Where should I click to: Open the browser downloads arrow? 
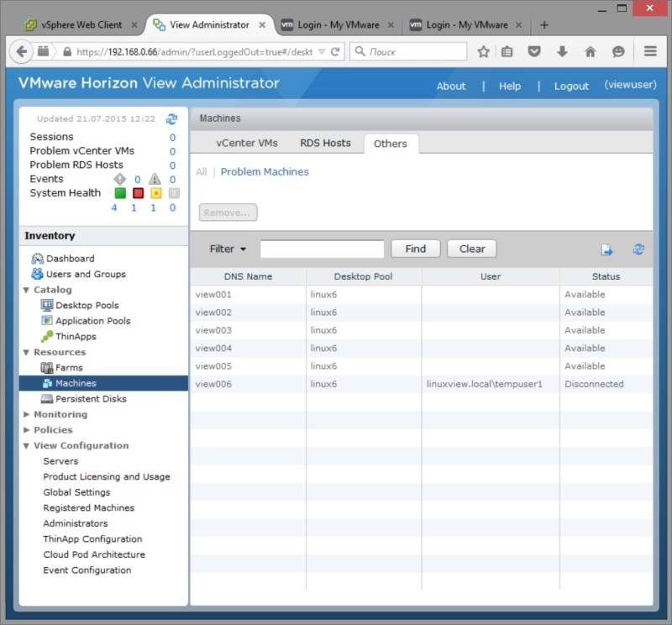562,52
